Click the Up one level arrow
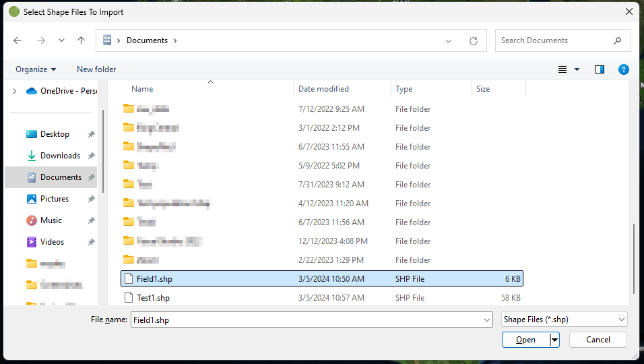 (81, 40)
